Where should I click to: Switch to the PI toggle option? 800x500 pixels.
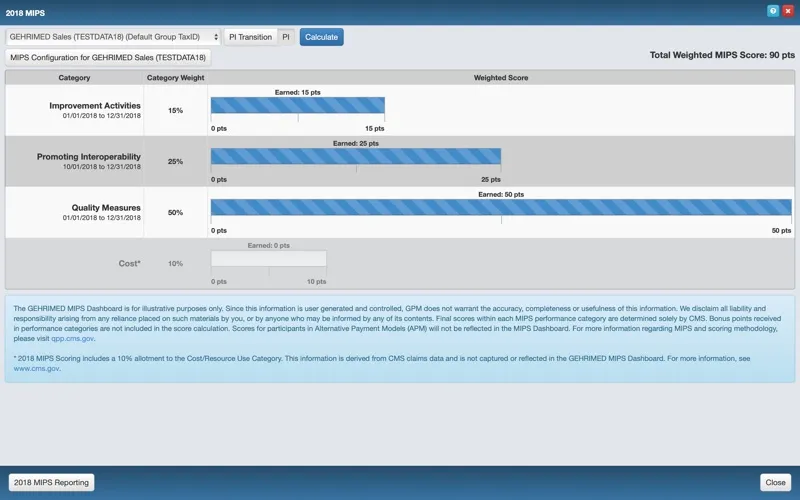point(286,37)
